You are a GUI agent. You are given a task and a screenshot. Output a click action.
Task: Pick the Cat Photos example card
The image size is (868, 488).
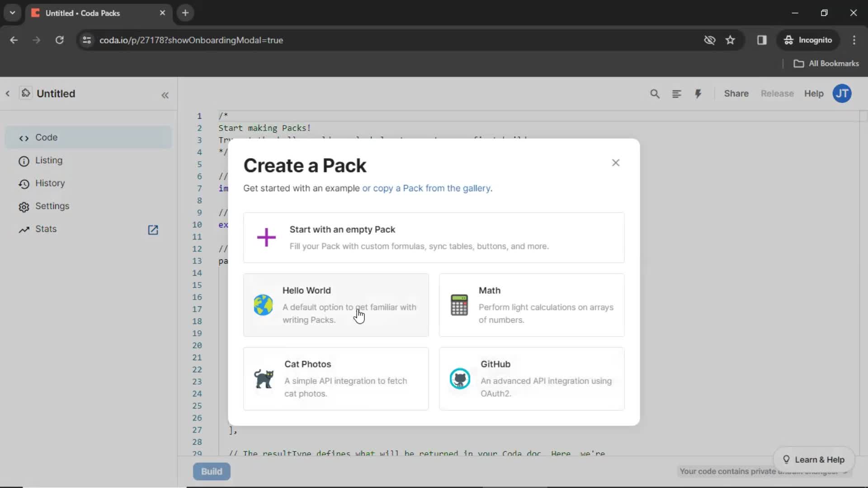tap(336, 379)
